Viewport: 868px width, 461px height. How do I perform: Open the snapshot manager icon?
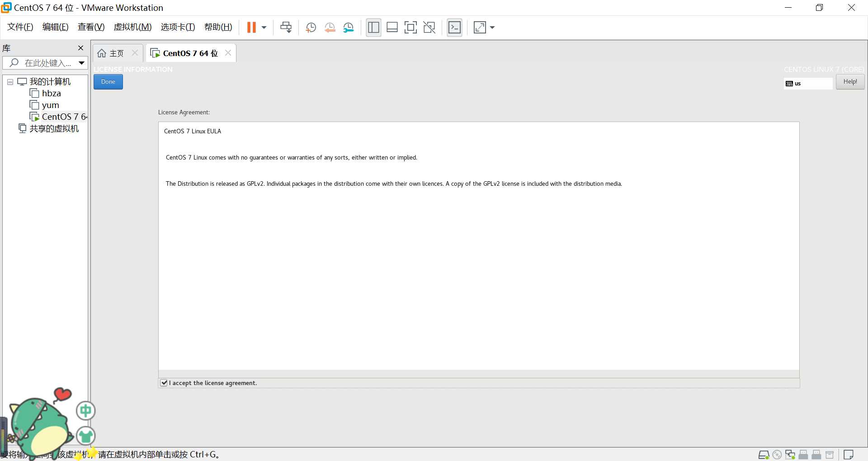click(348, 28)
